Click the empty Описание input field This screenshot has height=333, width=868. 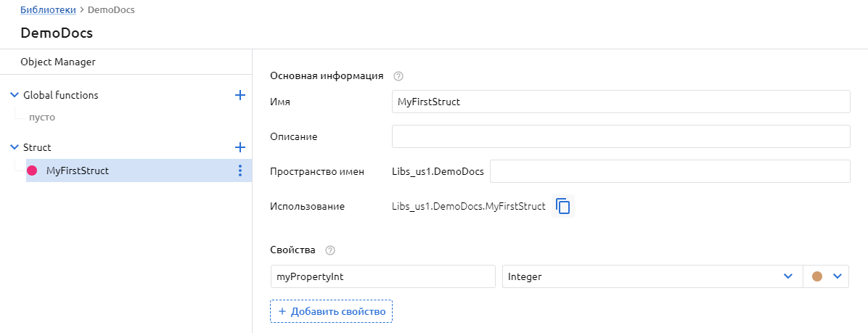click(x=621, y=136)
